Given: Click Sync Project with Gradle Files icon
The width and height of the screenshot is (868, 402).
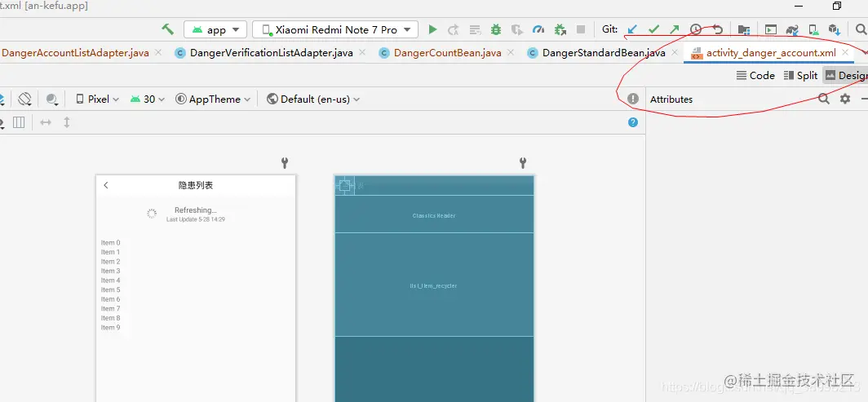Looking at the screenshot, I should 792,30.
